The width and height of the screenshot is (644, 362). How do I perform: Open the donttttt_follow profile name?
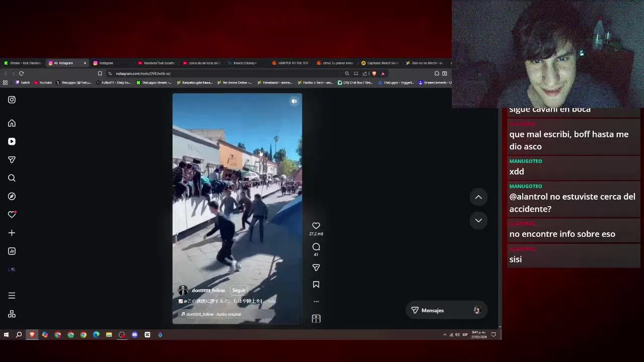(208, 291)
